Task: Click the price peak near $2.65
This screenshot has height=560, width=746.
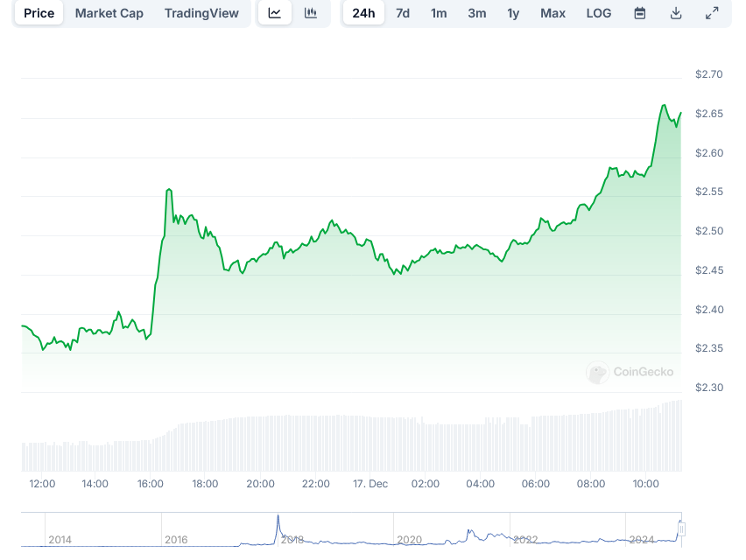Action: pos(664,106)
